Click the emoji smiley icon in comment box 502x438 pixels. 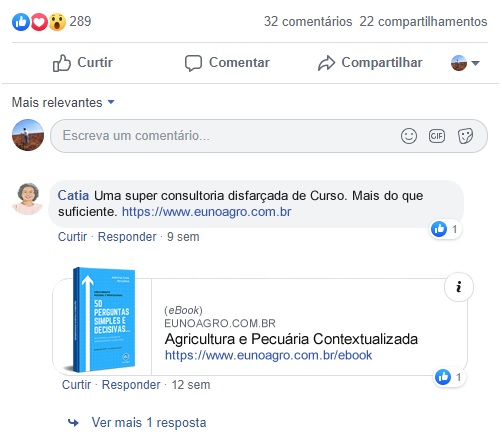(x=409, y=136)
